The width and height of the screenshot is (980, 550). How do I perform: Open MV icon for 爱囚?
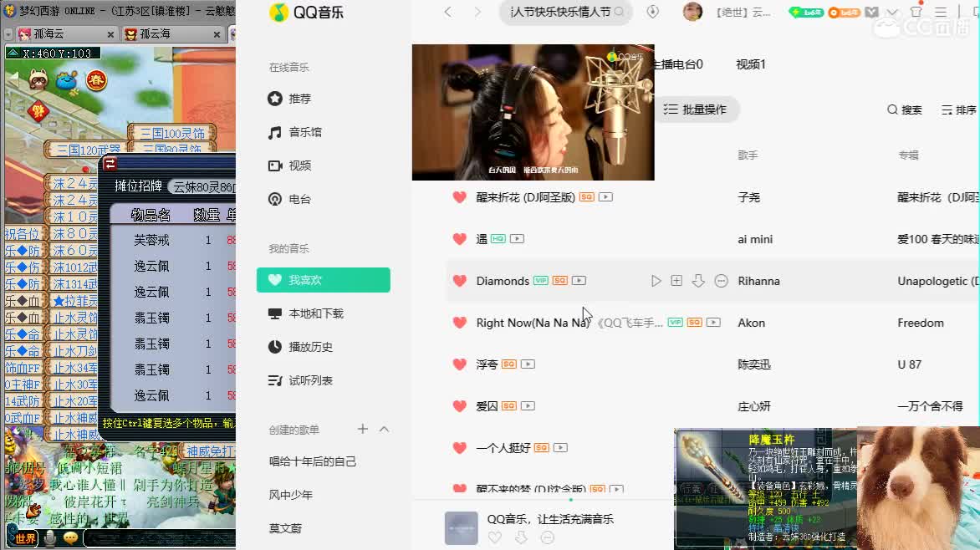[528, 406]
